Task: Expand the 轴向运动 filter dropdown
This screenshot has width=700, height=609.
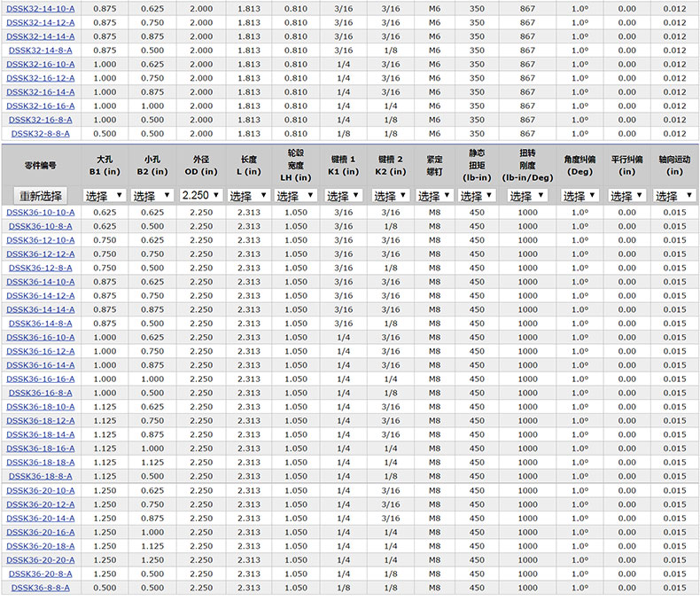Action: point(673,196)
